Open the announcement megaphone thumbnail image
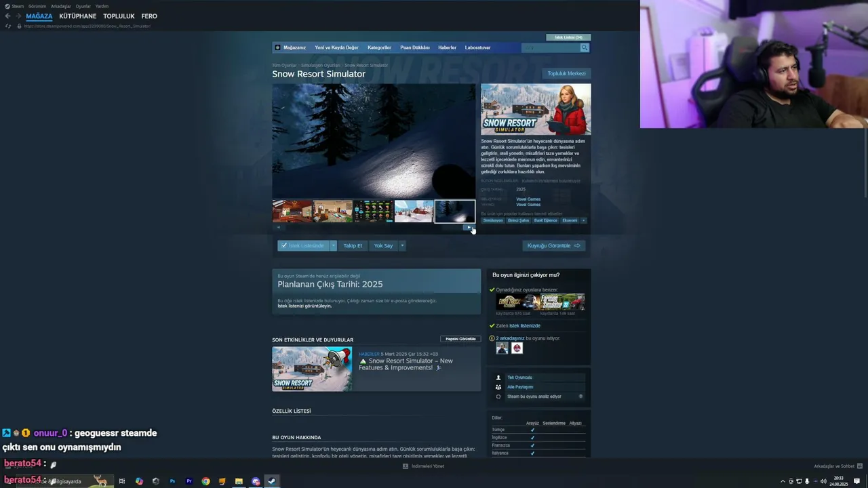 click(312, 369)
